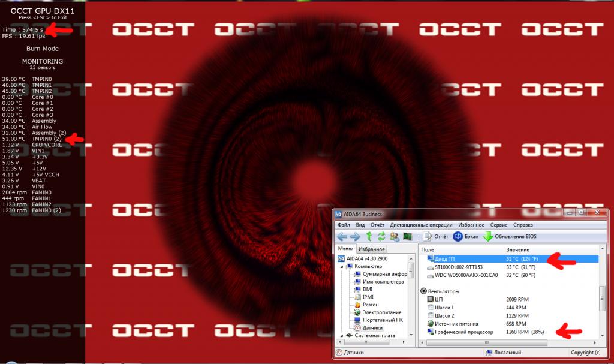614x364 pixels.
Task: Click the Обновления BIOS toolbar button
Action: click(x=510, y=236)
